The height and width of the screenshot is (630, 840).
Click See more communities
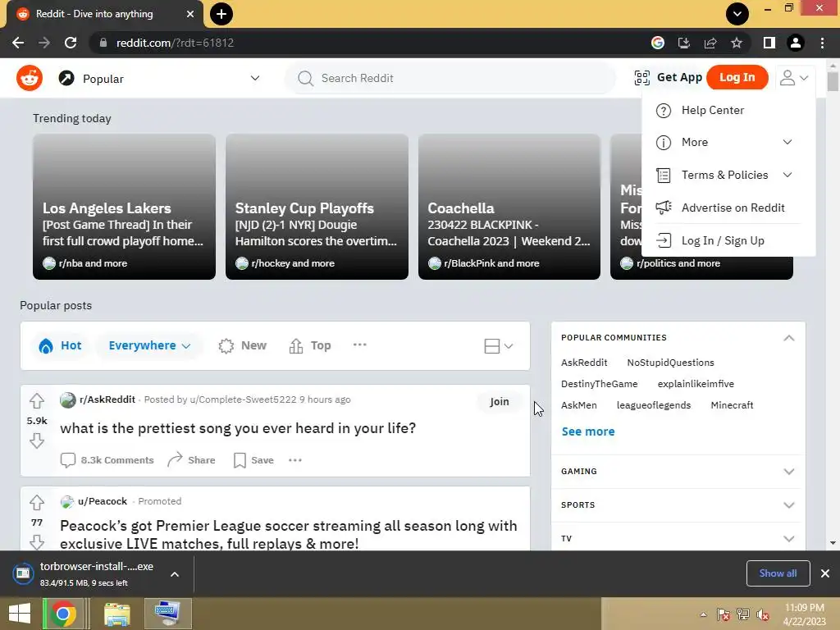click(x=587, y=431)
